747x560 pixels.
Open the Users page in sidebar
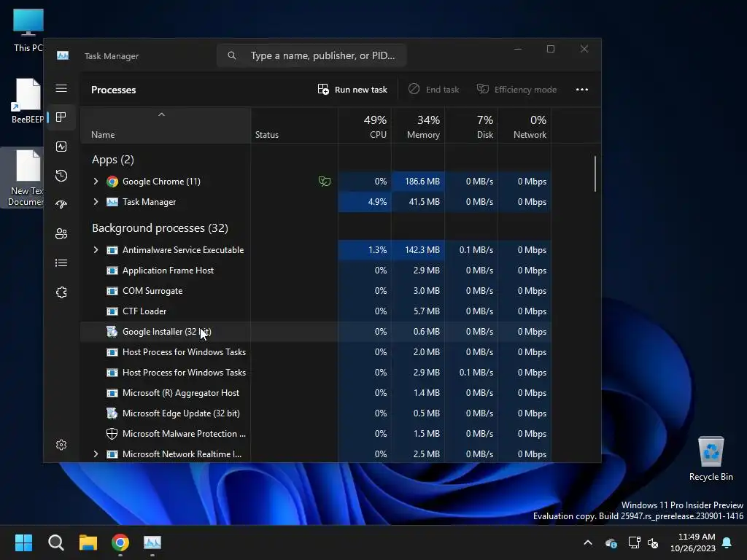(x=61, y=234)
